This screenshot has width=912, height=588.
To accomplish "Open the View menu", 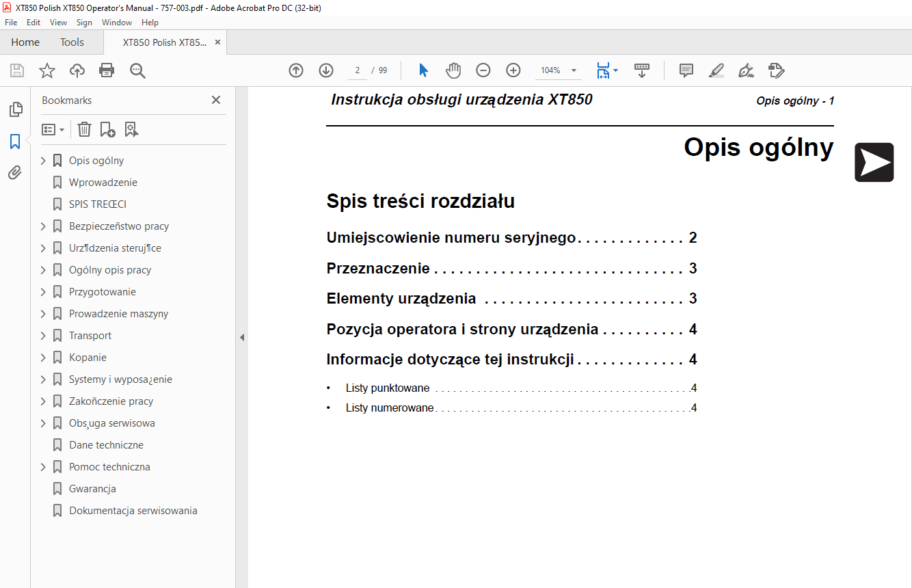I will pos(58,23).
